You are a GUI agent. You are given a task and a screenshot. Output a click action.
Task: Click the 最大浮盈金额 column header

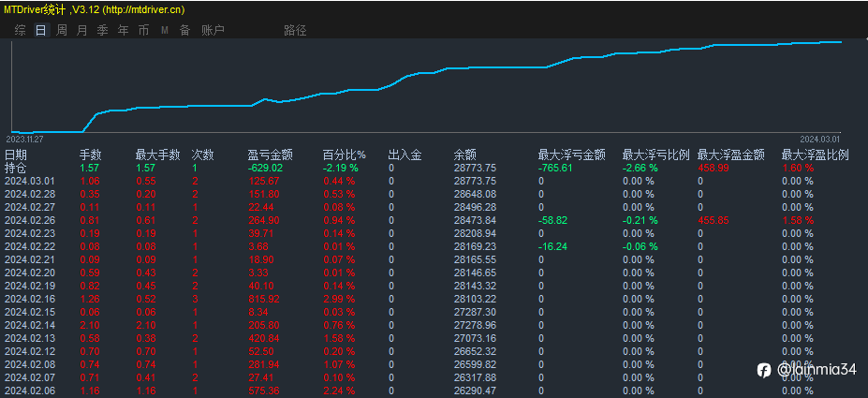click(x=730, y=155)
